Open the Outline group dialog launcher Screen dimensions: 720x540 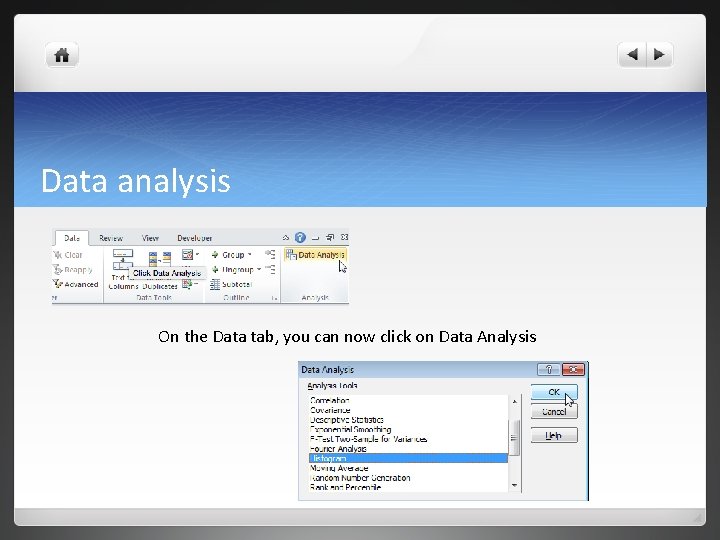pyautogui.click(x=274, y=298)
